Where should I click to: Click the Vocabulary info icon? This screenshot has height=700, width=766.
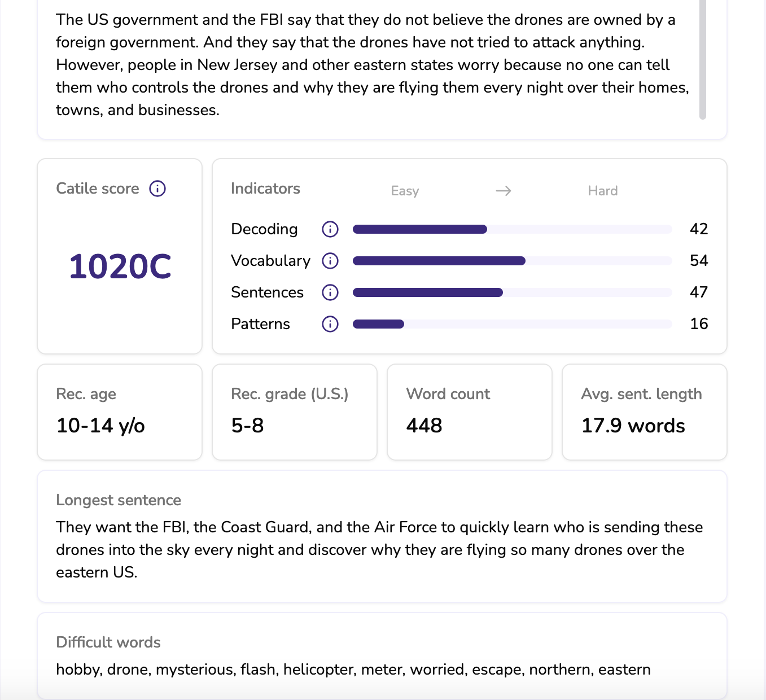(x=330, y=261)
